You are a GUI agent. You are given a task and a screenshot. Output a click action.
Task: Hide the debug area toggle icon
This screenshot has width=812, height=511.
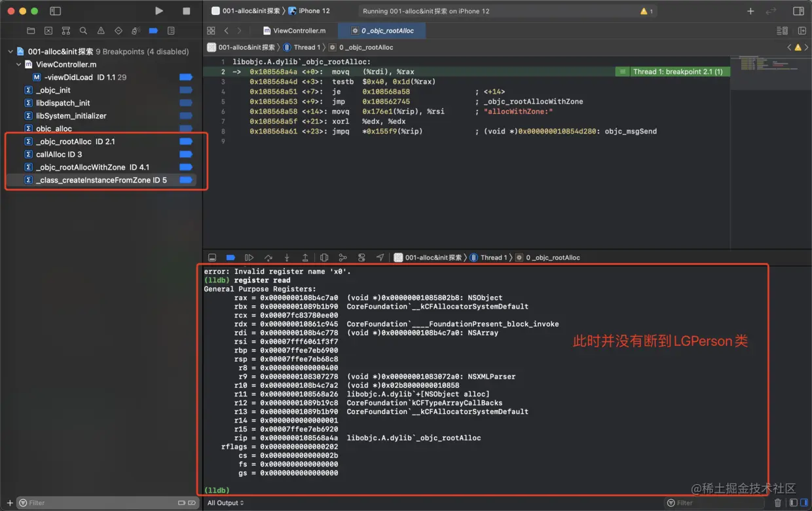pyautogui.click(x=212, y=257)
